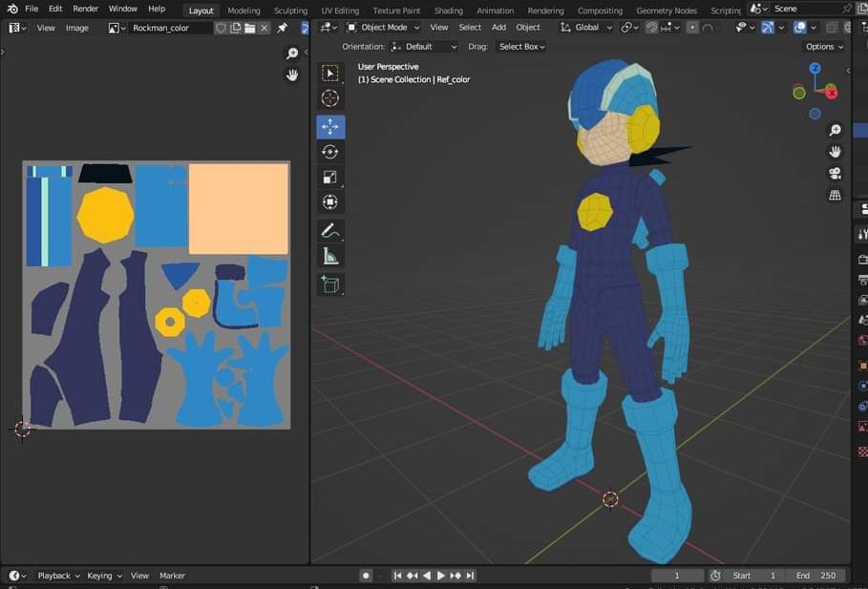The height and width of the screenshot is (589, 868).
Task: Click the zoom magnifier in the 3D viewport
Action: pos(835,130)
